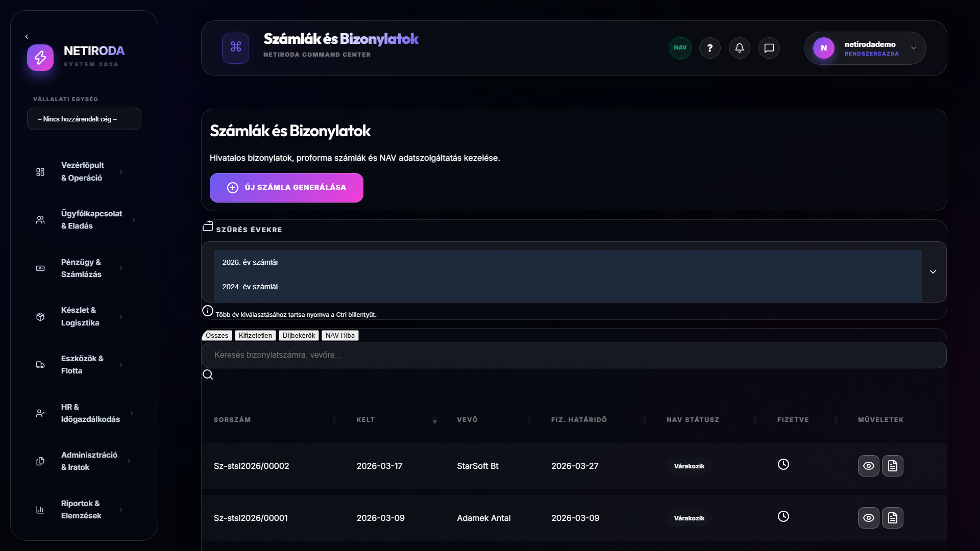Click the clock icon for Sz-stsi2026/00002
The height and width of the screenshot is (551, 980).
[783, 464]
